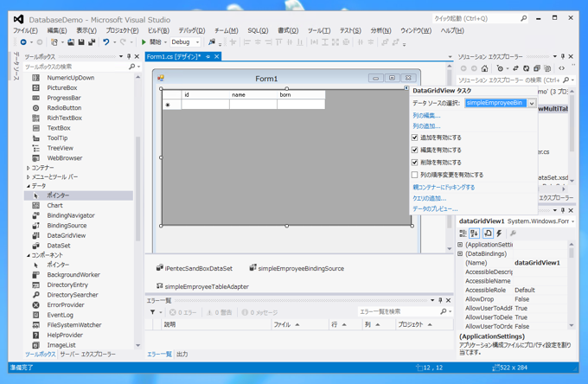
Task: Click the Undo toolbar icon
Action: coord(106,42)
